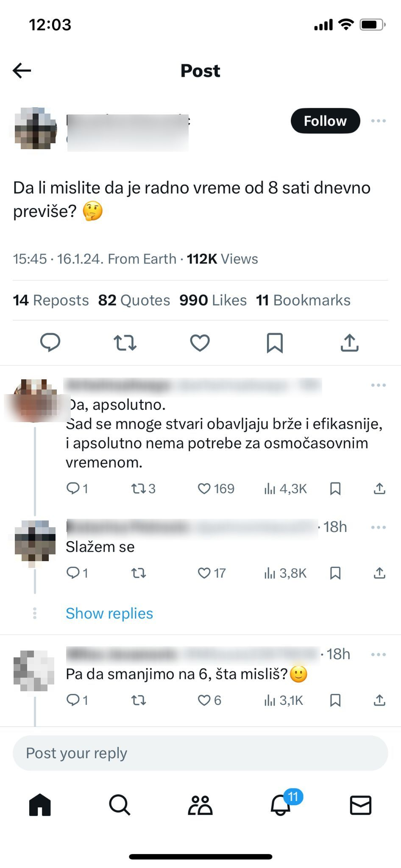
Task: Reply to the main post
Action: (x=51, y=343)
